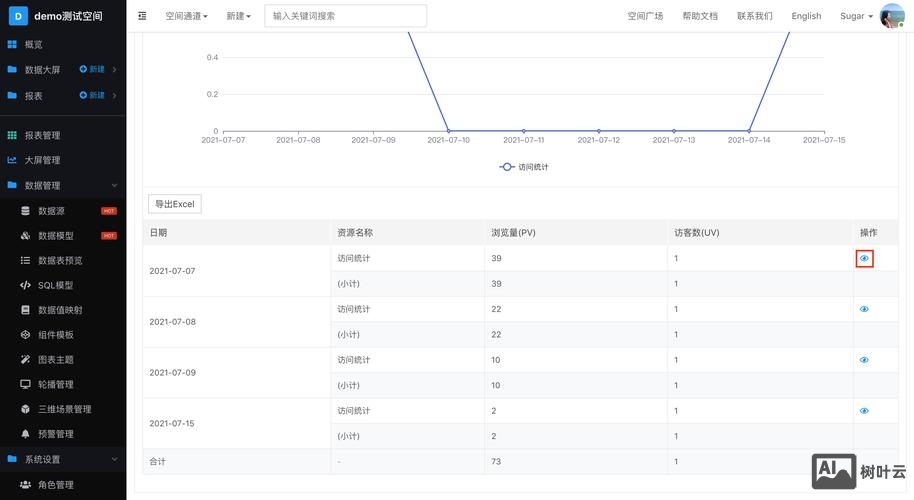Click the eye icon for 2021-07-07 row

click(x=864, y=258)
